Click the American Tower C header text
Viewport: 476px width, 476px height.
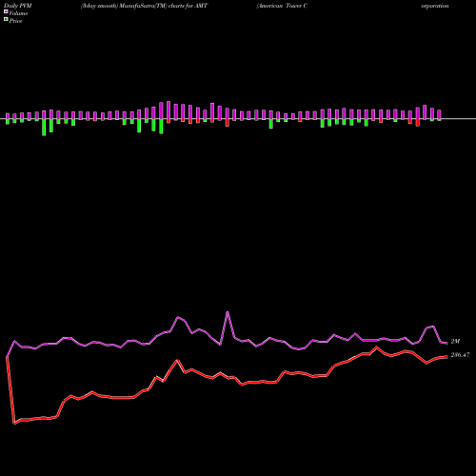pyautogui.click(x=282, y=6)
